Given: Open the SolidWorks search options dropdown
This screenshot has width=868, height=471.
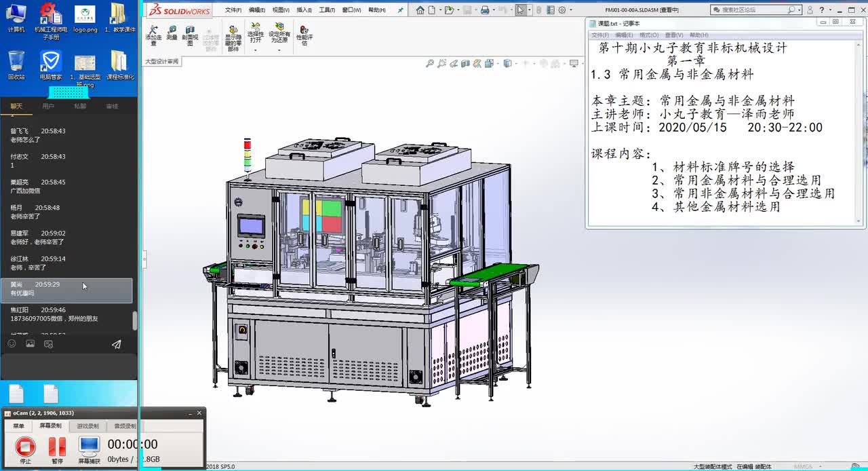Looking at the screenshot, I should click(x=800, y=10).
